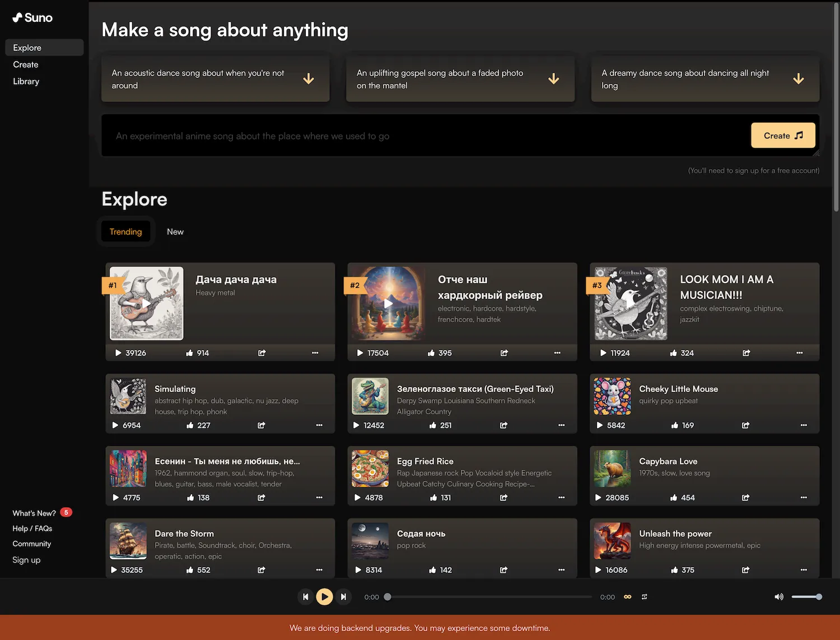The image size is (840, 640).
Task: Click the Create button with music note
Action: 783,136
